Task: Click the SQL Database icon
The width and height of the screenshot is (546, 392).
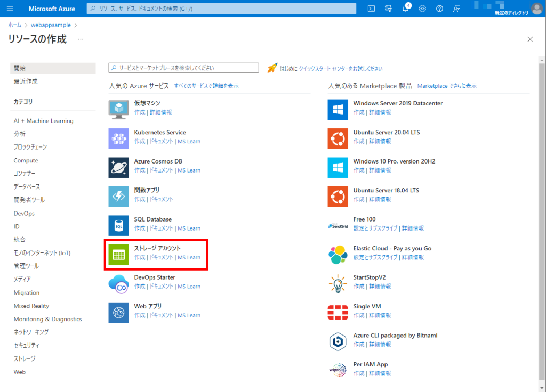Action: coord(119,225)
